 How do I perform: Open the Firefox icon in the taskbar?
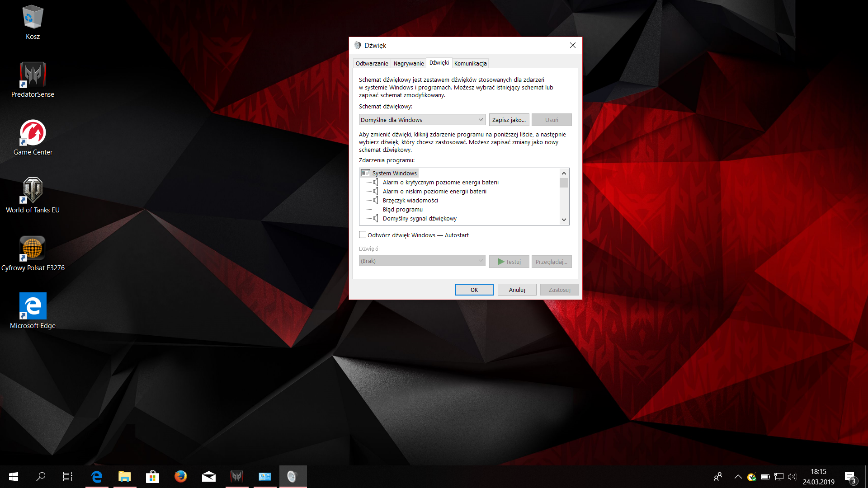(180, 476)
